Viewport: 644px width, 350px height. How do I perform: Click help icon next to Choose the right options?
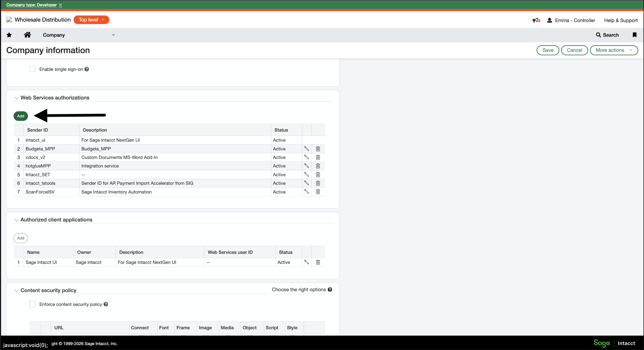coord(330,290)
